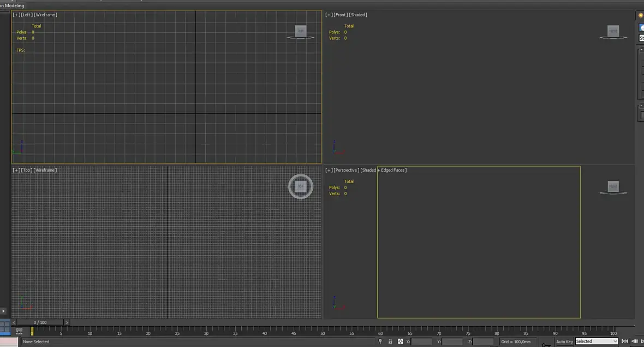Toggle the Isolate Selection lightbulb icon
Viewport: 644px width, 347px height.
(380, 341)
